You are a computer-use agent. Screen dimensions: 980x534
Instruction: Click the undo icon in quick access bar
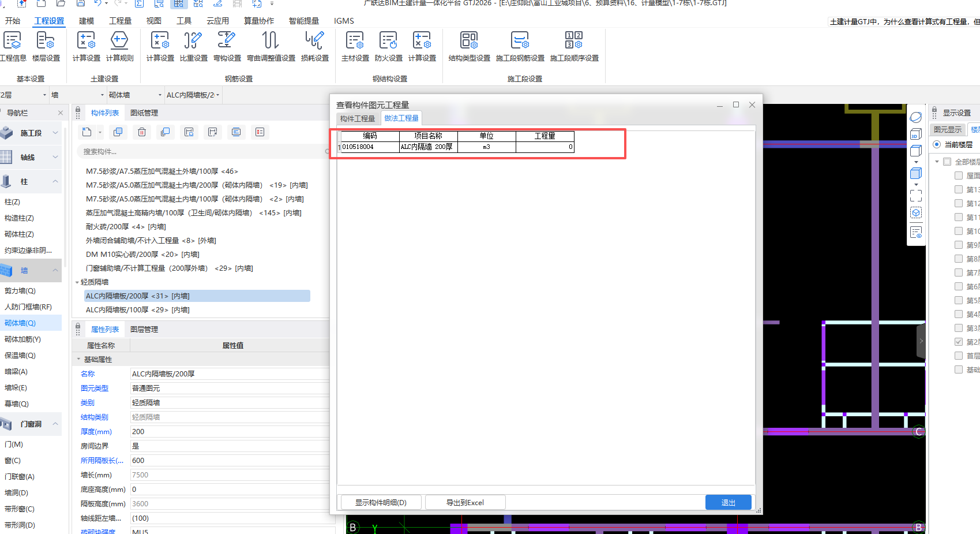(98, 3)
